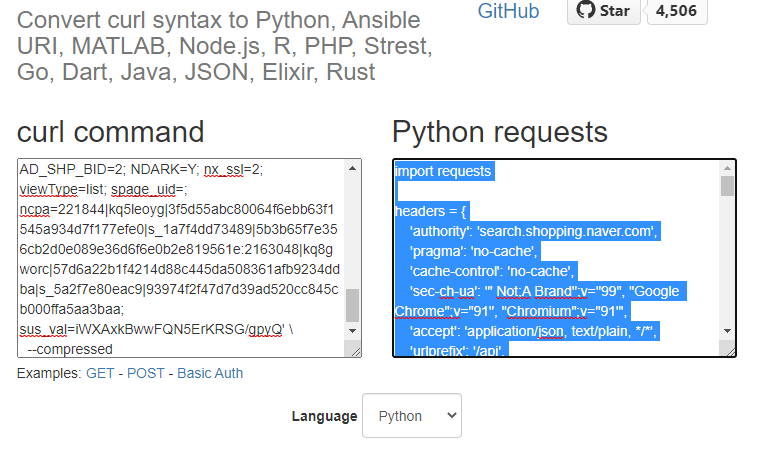Click the resize grip of Python requests box
The width and height of the screenshot is (764, 455).
click(730, 351)
